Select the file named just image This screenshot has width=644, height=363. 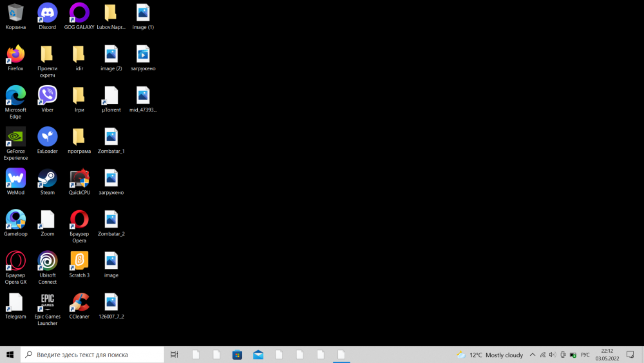111,264
